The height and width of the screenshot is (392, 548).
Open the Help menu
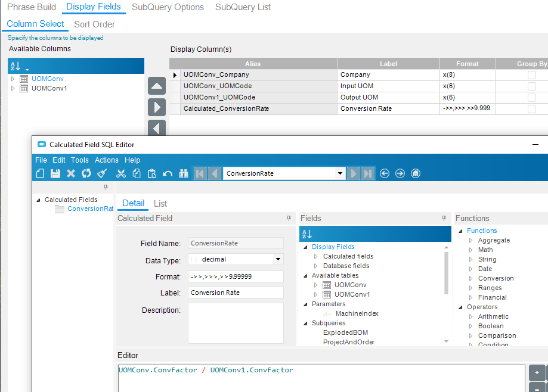pyautogui.click(x=132, y=160)
